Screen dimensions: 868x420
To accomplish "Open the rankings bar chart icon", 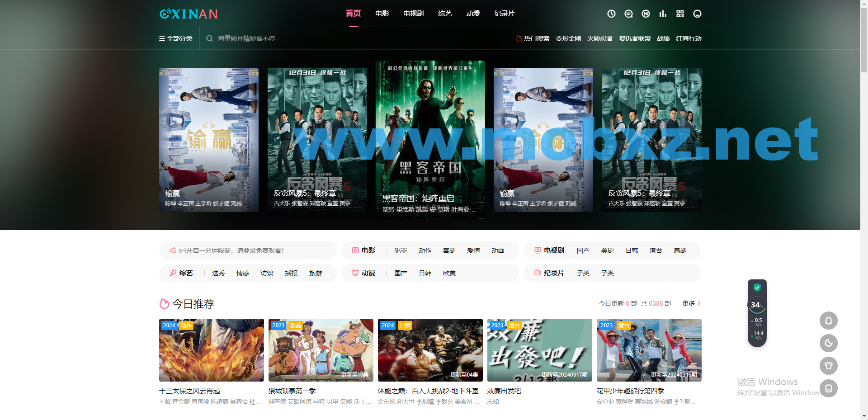I will pos(663,14).
